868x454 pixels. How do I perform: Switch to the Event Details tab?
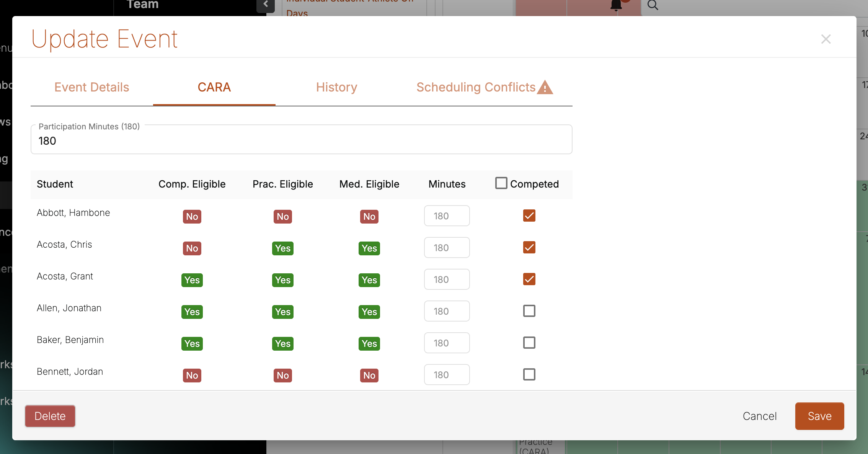pyautogui.click(x=92, y=87)
